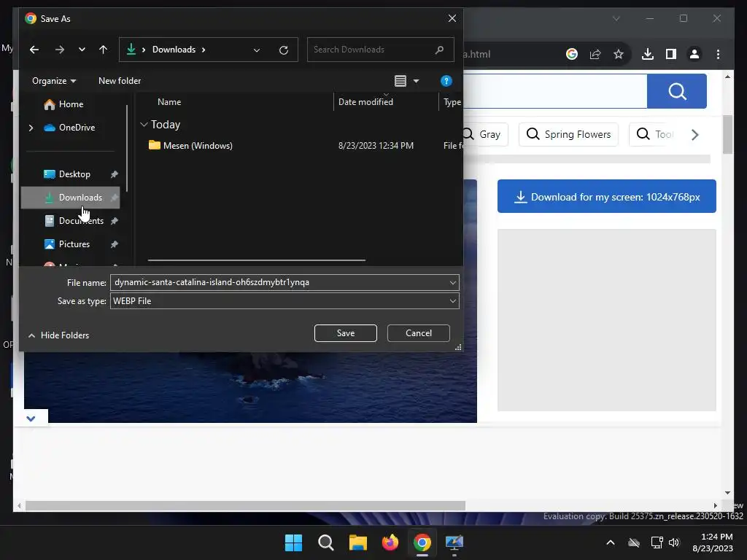The width and height of the screenshot is (747, 560).
Task: Open the Desktop quick access folder
Action: (x=74, y=174)
